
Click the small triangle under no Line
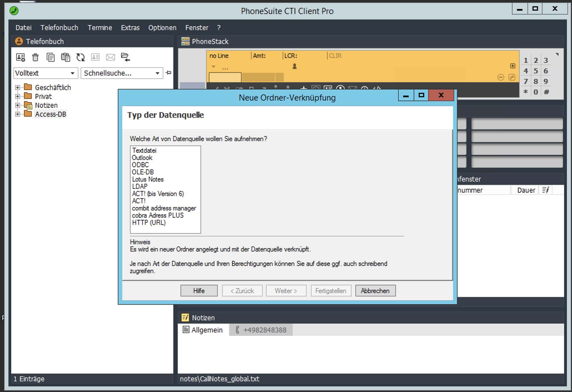214,67
